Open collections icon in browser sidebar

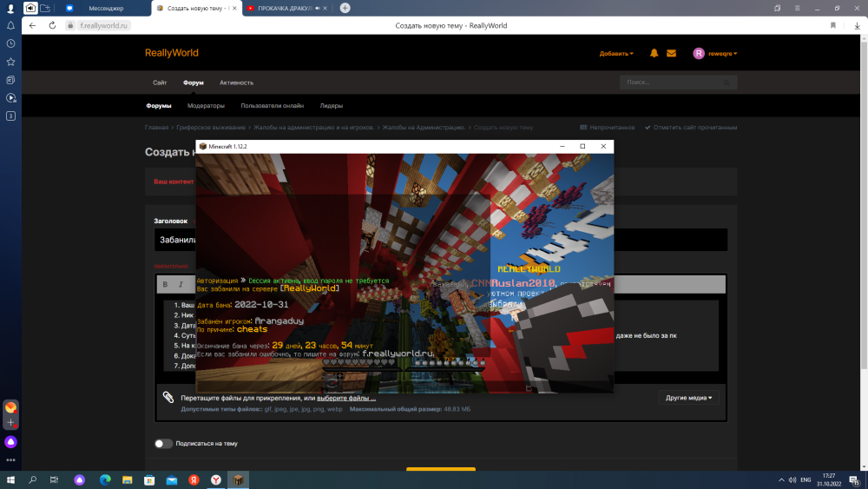tap(10, 80)
